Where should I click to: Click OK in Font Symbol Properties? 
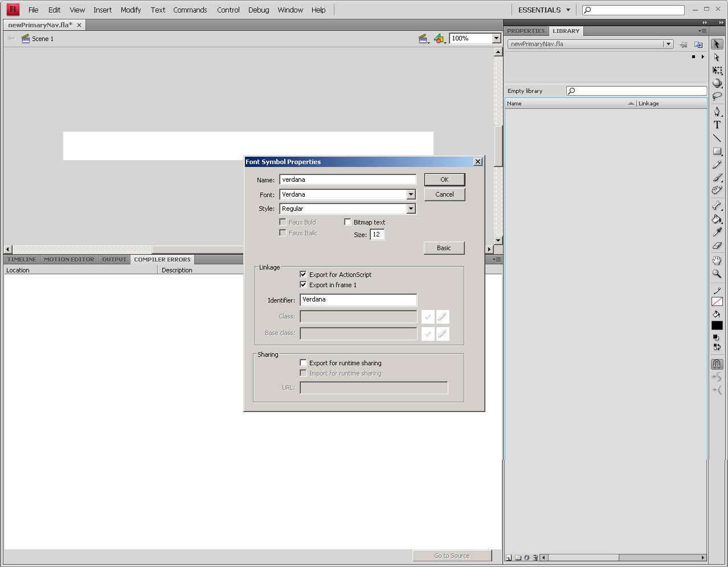(x=444, y=180)
